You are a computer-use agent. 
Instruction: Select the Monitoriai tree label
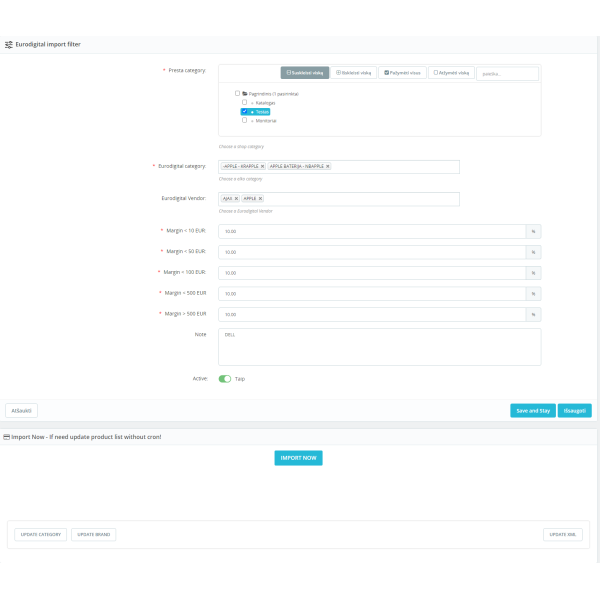[266, 121]
